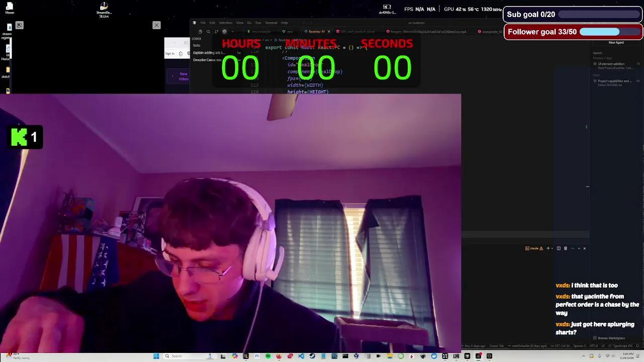This screenshot has height=362, width=644.
Task: Close the terminal panel
Action: (x=585, y=248)
